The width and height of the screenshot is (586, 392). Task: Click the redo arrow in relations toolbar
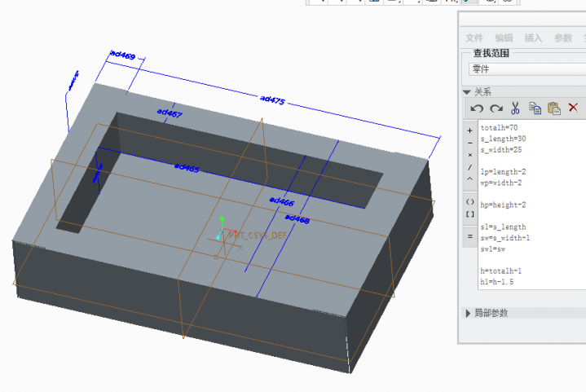click(x=496, y=108)
